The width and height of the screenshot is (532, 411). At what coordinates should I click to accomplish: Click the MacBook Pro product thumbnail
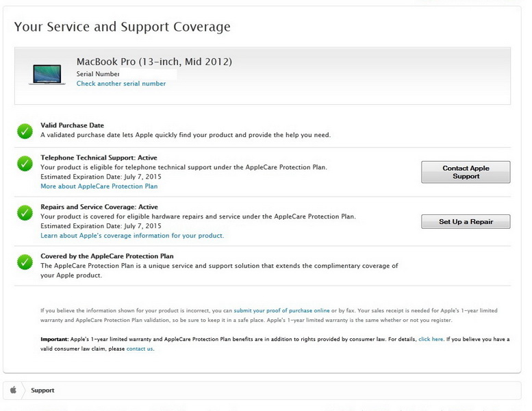point(47,74)
